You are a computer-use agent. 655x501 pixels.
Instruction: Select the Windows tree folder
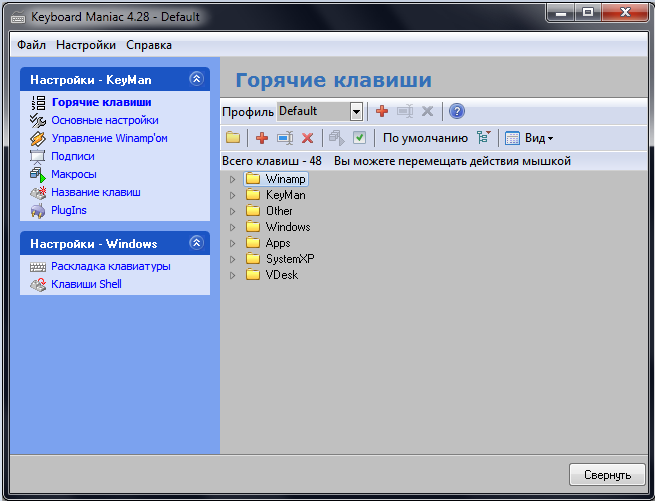pyautogui.click(x=278, y=227)
